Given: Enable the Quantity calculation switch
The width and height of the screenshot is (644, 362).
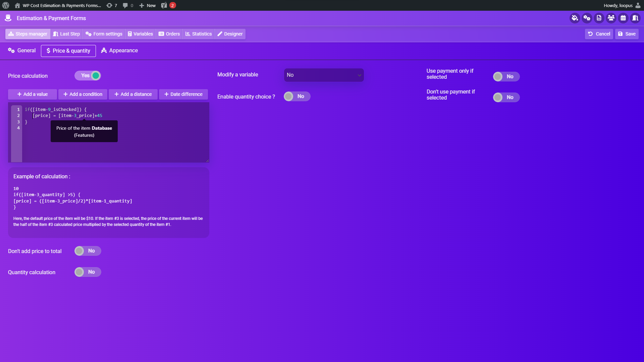Looking at the screenshot, I should point(88,272).
